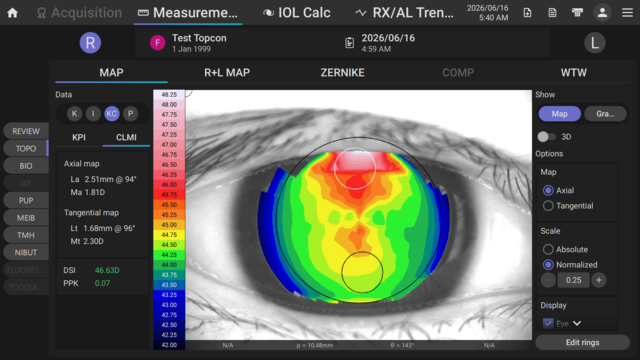The width and height of the screenshot is (640, 360).
Task: Select the P data button
Action: (x=131, y=113)
